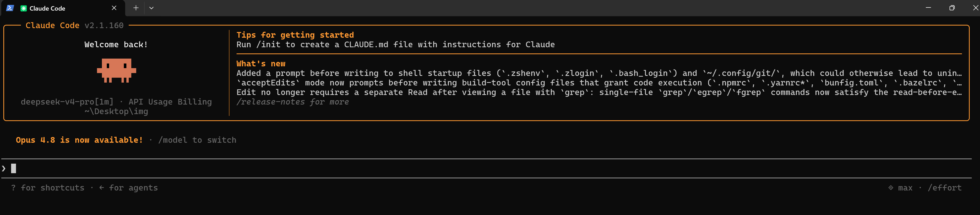The height and width of the screenshot is (215, 980).
Task: Click the prompt chevron symbol
Action: point(4,168)
